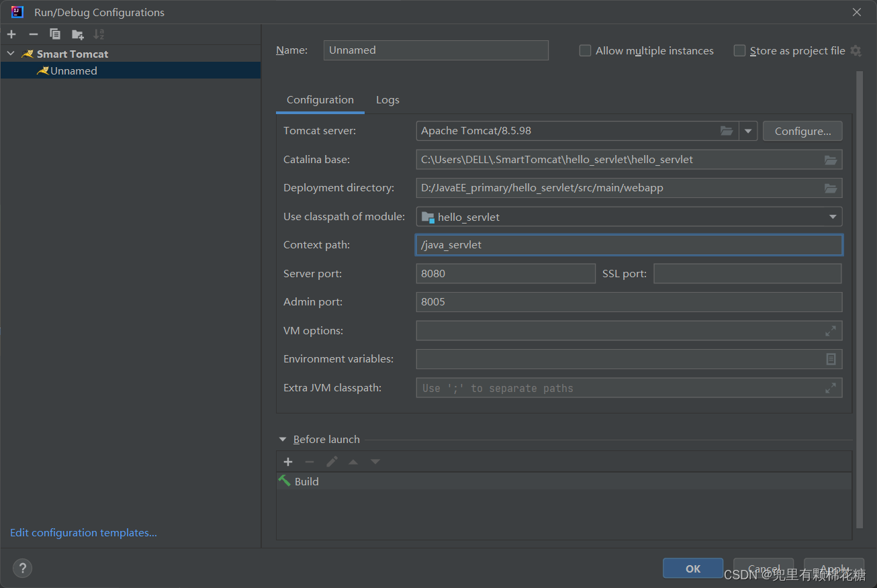Viewport: 877px width, 588px height.
Task: Click the configuration panel vertical scrollbar
Action: coord(860,299)
